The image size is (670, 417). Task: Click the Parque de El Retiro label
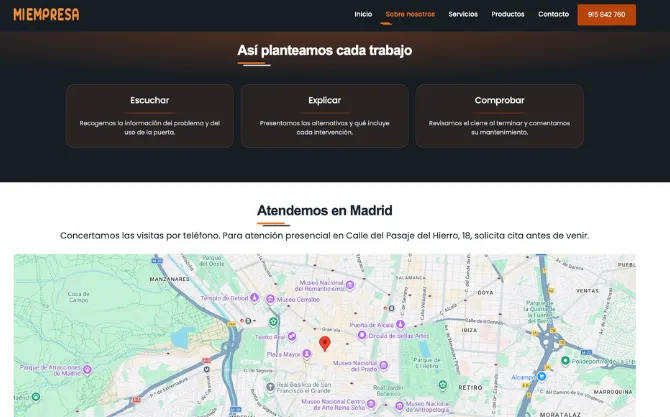(426, 363)
